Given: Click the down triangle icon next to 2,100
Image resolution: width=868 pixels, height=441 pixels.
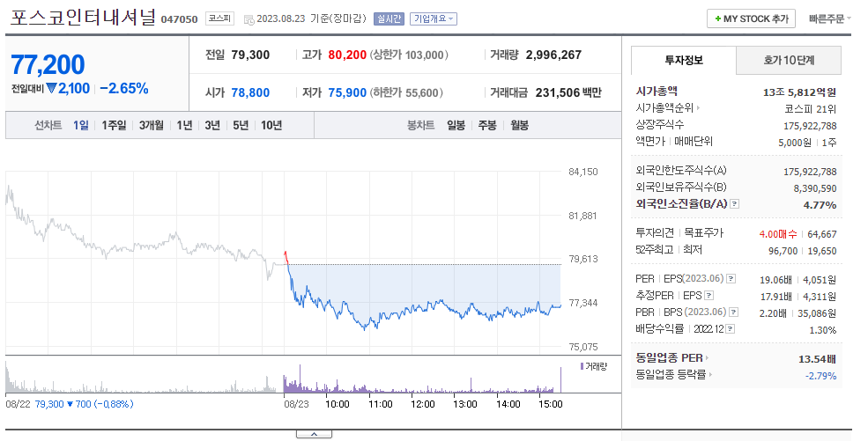Looking at the screenshot, I should (x=52, y=88).
